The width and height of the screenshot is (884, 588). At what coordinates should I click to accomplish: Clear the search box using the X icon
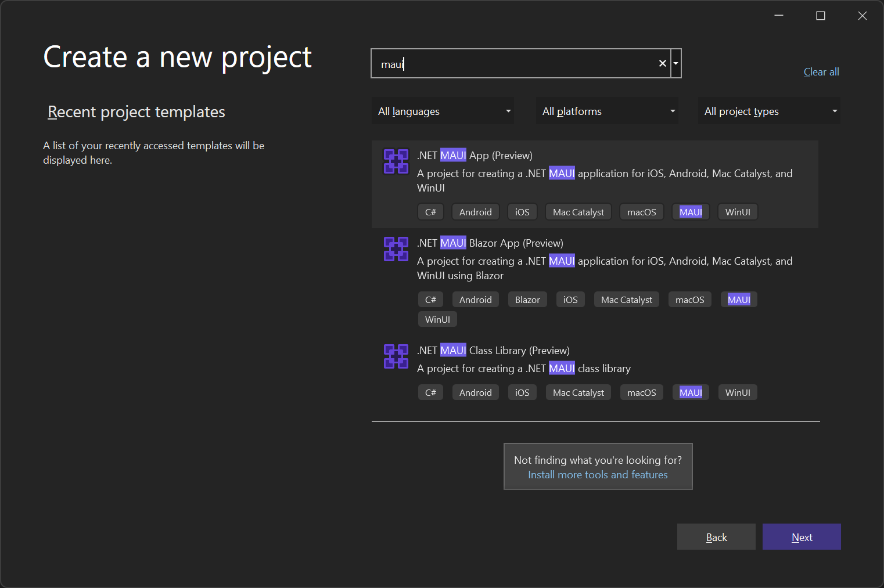point(662,63)
